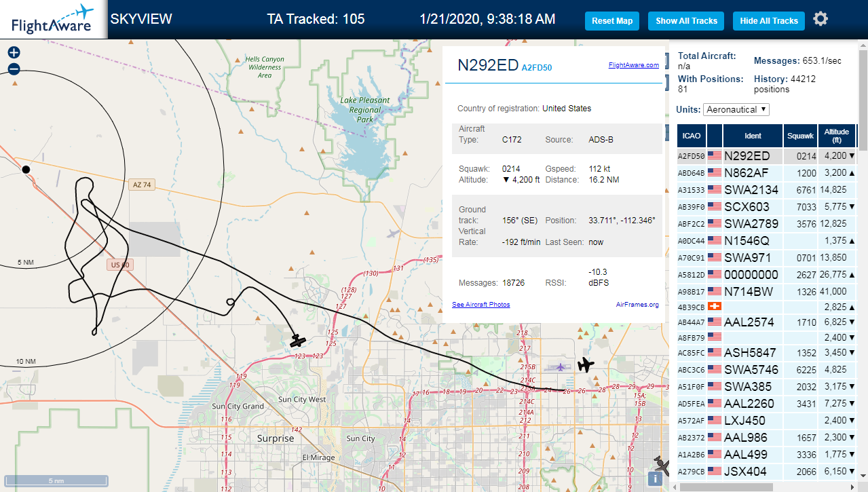
Task: Select the large black jet icon near exit 26
Action: (586, 365)
